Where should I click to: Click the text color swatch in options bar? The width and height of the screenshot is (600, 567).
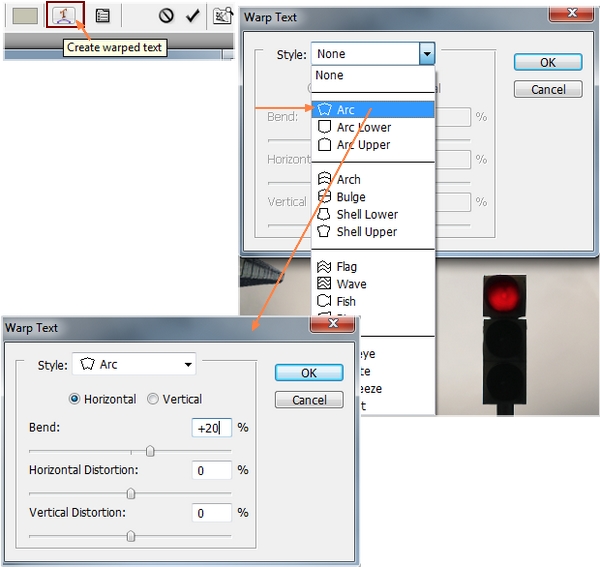click(25, 16)
